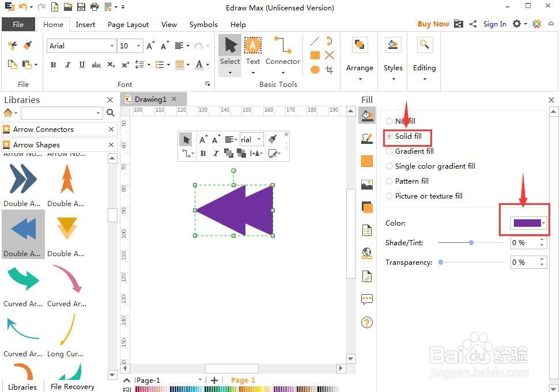Screen dimensions: 560x392
Task: Click the Print icon in quick access
Action: click(x=94, y=6)
